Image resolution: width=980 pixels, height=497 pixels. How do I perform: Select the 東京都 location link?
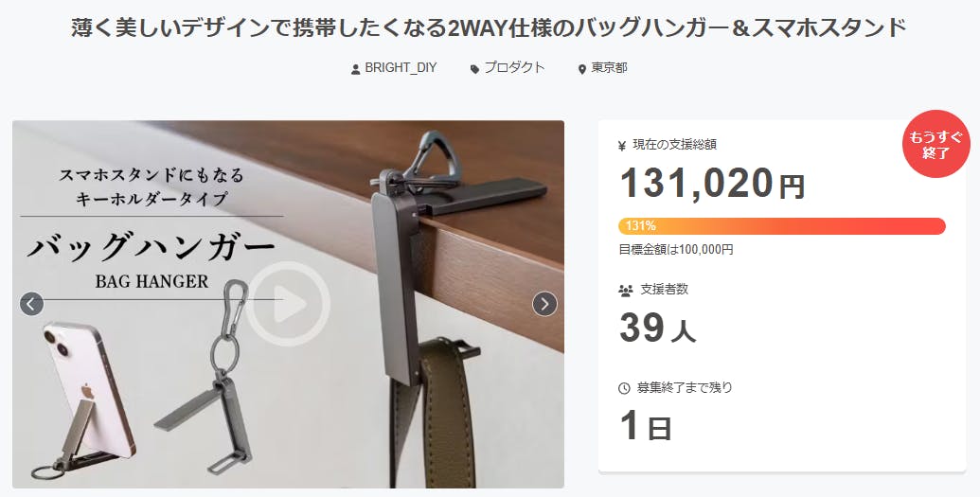click(610, 68)
